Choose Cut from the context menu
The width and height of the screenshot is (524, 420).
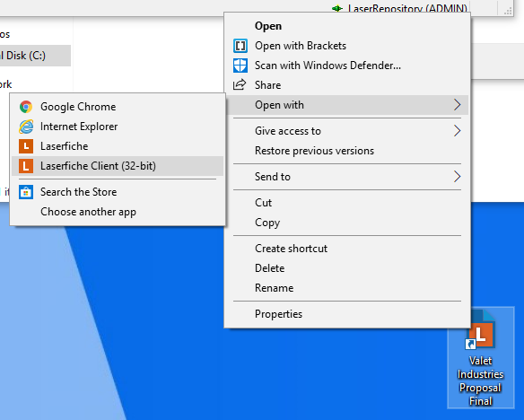pyautogui.click(x=347, y=203)
